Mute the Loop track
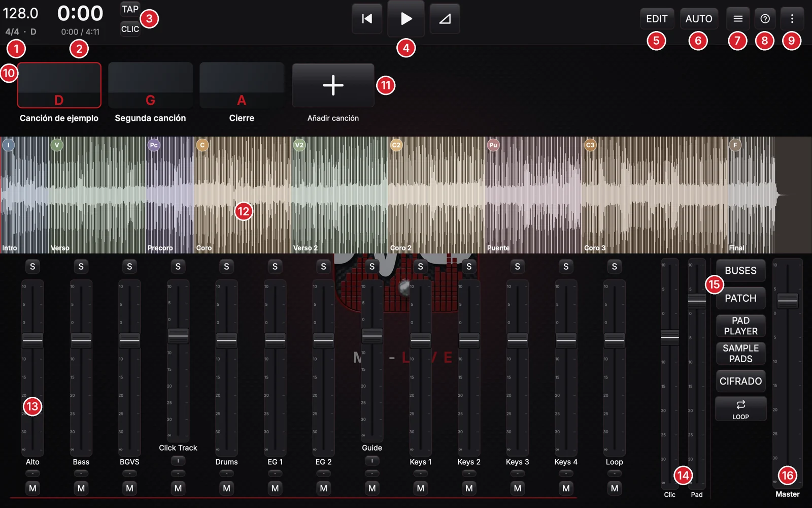Screen dimensions: 812x508 (x=614, y=488)
